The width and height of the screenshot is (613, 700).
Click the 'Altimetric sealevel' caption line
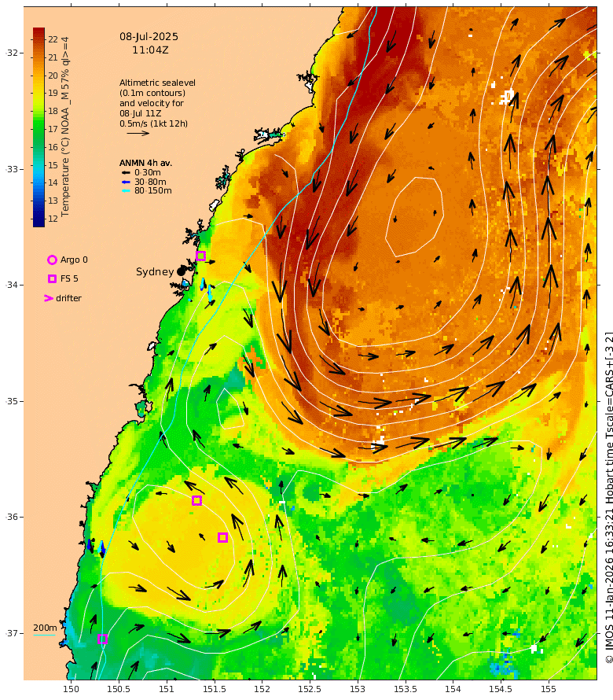pyautogui.click(x=157, y=83)
